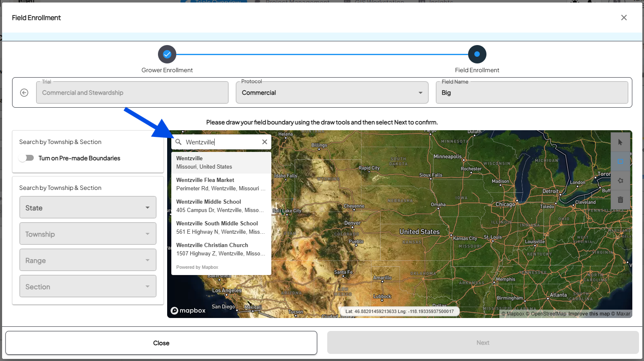Click the Field Name input field

(532, 93)
